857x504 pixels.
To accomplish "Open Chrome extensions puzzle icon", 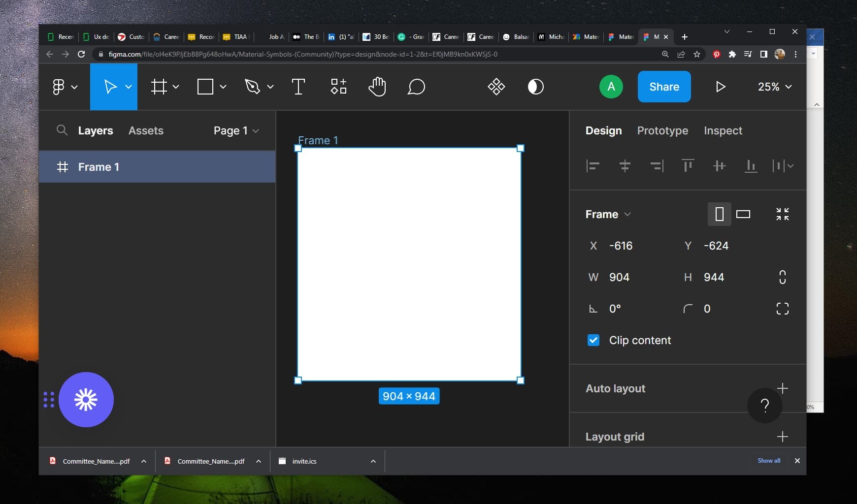I will (x=732, y=54).
